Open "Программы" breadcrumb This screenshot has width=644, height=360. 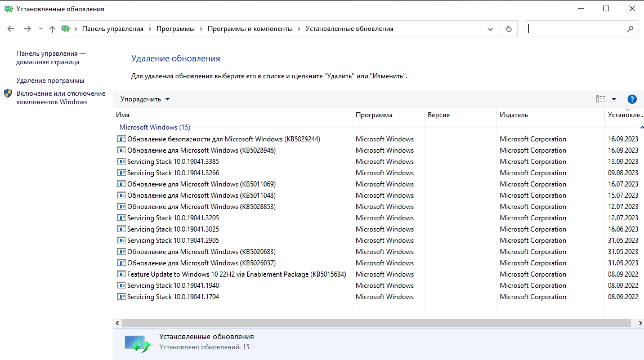pos(176,29)
